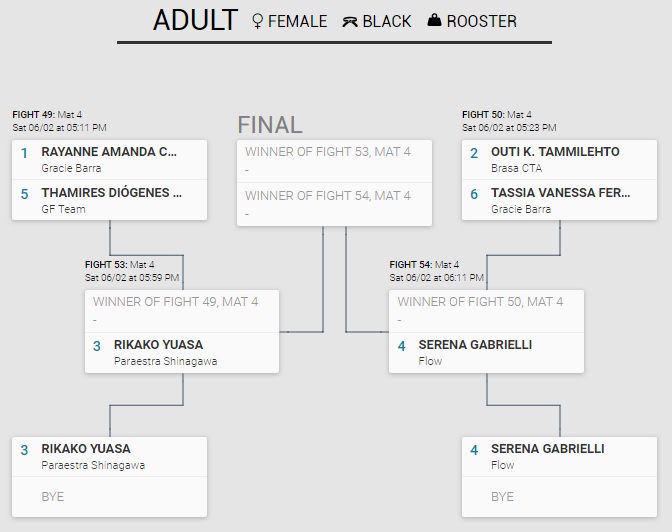Screen dimensions: 672x532
Task: Click the Fight 49 Mat 4 label
Action: pos(47,115)
